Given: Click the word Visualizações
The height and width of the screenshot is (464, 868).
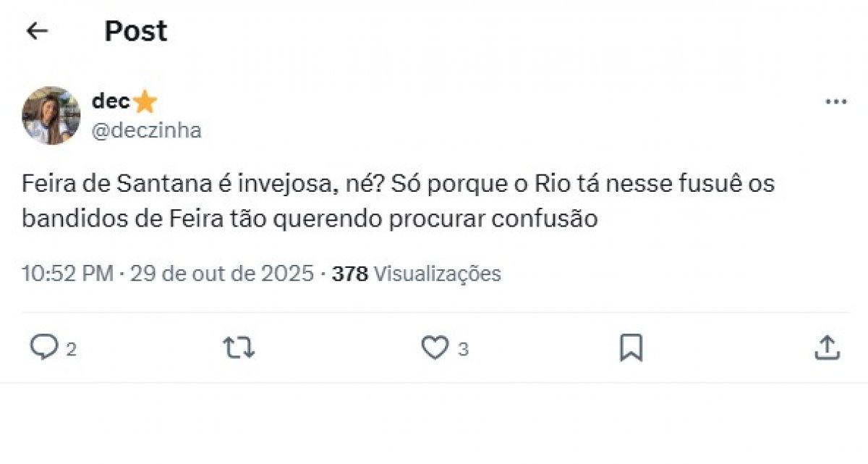Looking at the screenshot, I should 438,274.
